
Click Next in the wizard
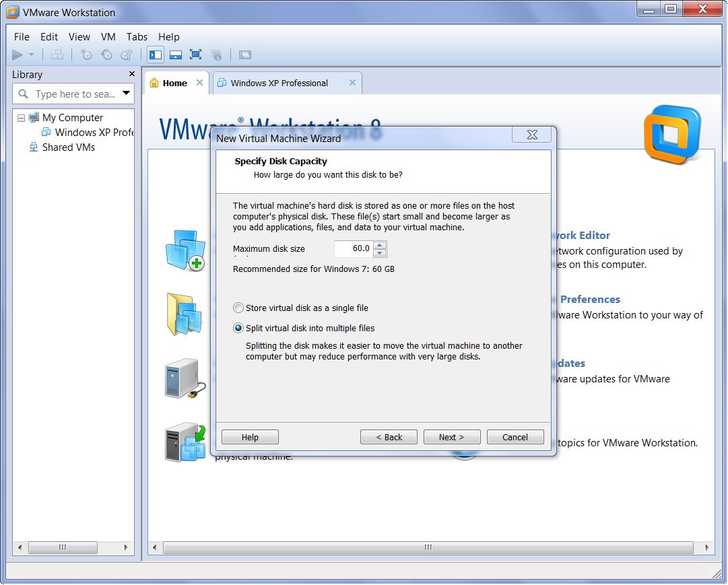pos(452,437)
